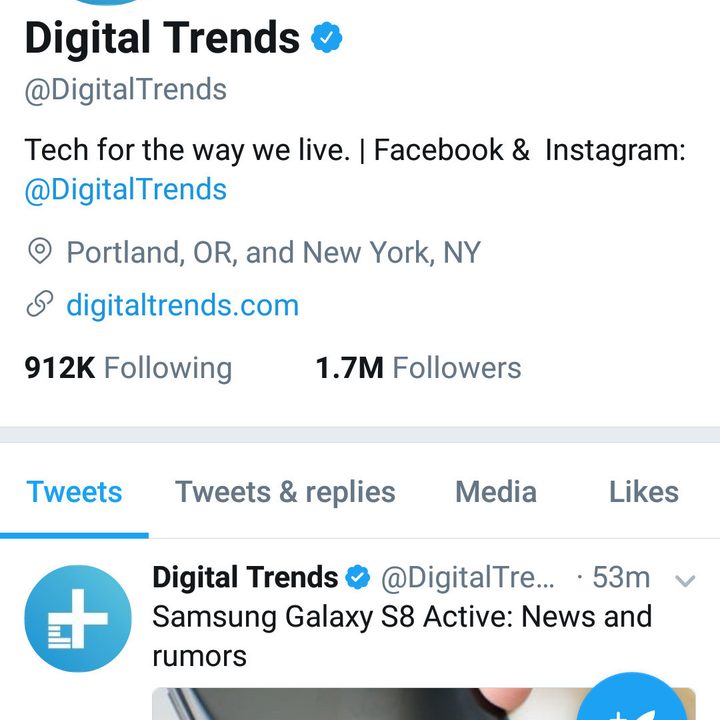
Task: Go to the Likes tab
Action: tap(644, 492)
